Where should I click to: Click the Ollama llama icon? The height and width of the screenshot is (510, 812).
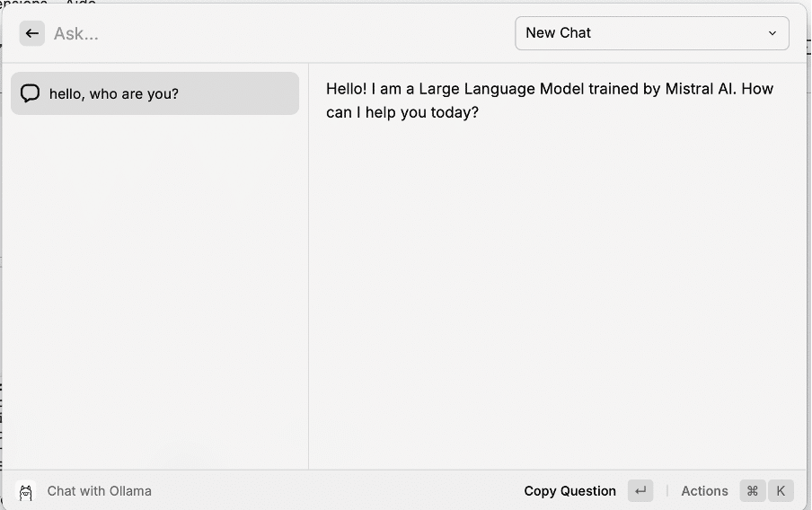[x=26, y=491]
